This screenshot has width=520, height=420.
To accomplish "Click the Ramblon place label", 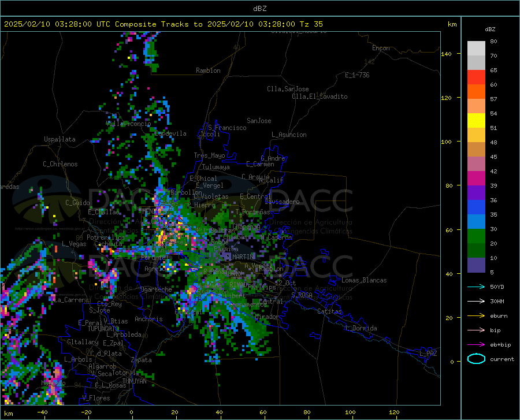I will (208, 70).
